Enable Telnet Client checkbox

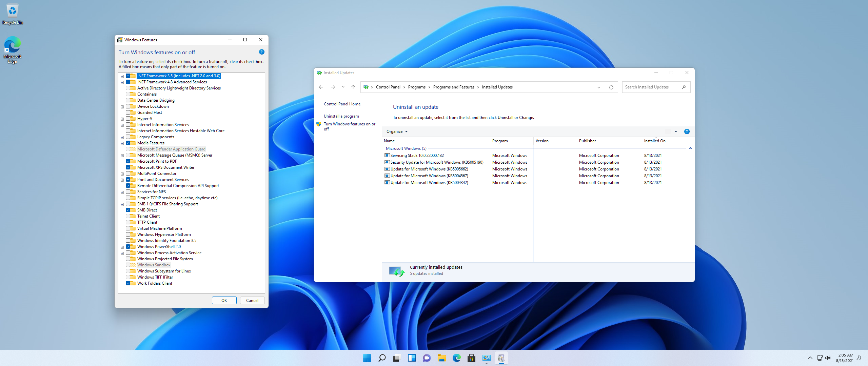(x=128, y=216)
